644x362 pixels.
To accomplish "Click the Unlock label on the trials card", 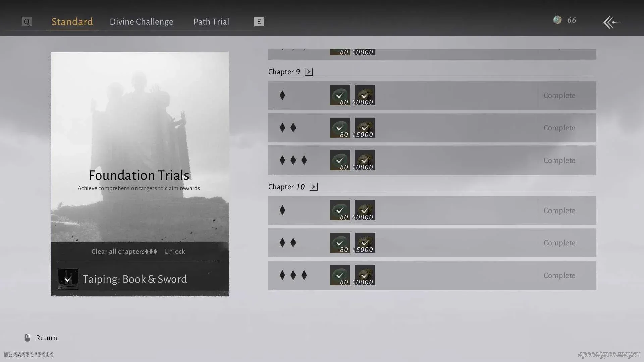I will click(174, 251).
